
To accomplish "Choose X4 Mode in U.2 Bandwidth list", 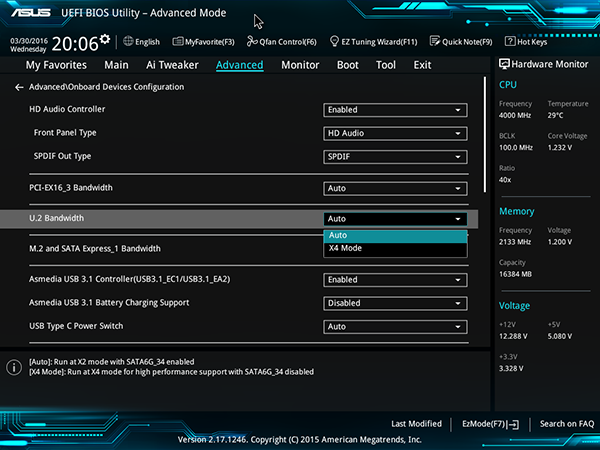I will [395, 248].
